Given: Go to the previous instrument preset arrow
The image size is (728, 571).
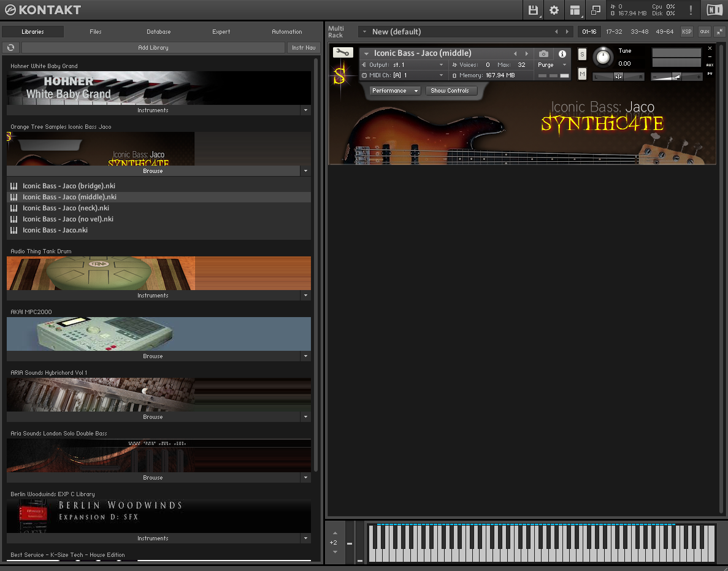Looking at the screenshot, I should tap(515, 53).
